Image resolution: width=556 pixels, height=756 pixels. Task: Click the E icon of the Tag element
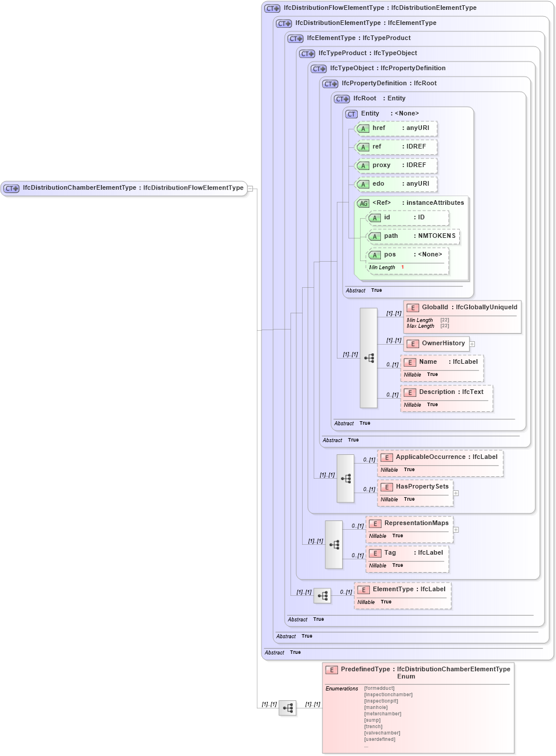(x=375, y=553)
